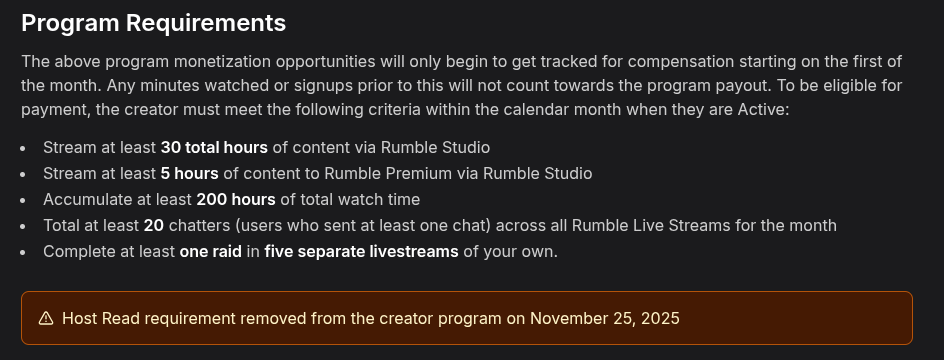Click the 'November 25, 2025' date text
The image size is (944, 360).
(604, 318)
